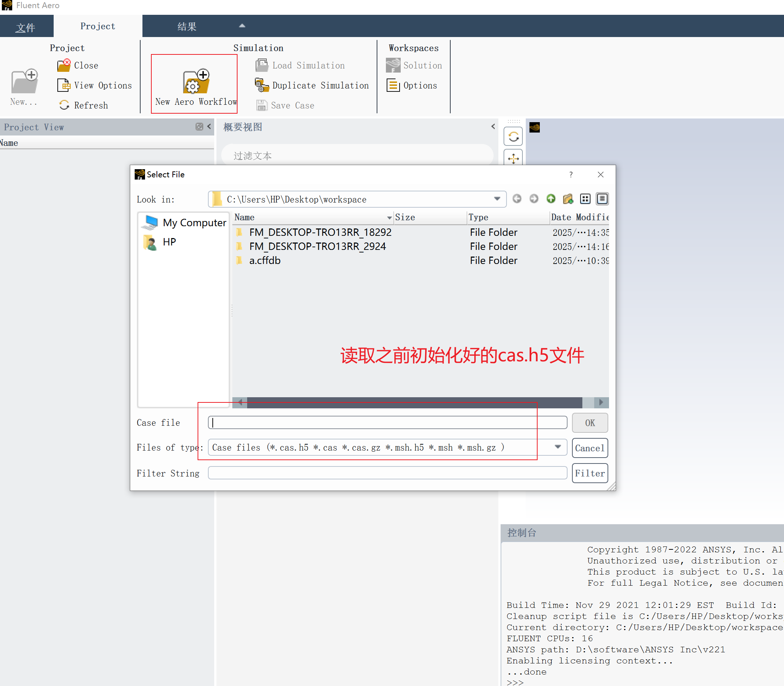The image size is (784, 686).
Task: Click Duplicate Simulation icon
Action: pyautogui.click(x=262, y=85)
